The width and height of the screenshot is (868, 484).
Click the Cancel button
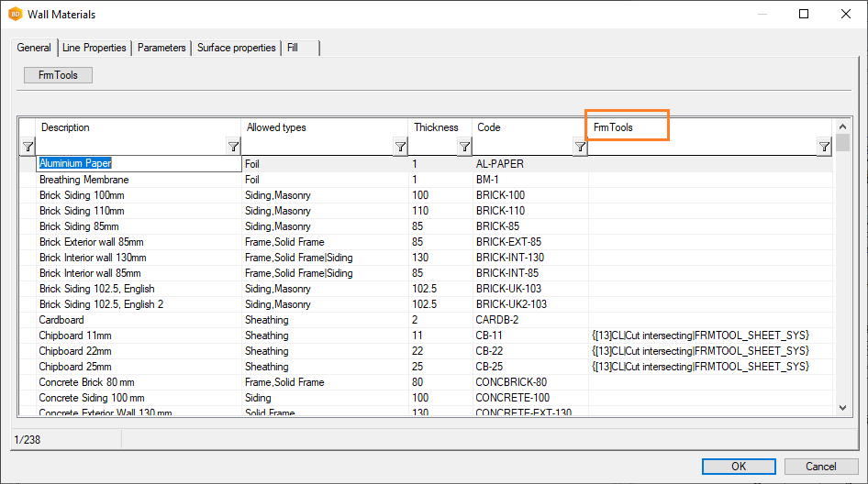point(821,467)
